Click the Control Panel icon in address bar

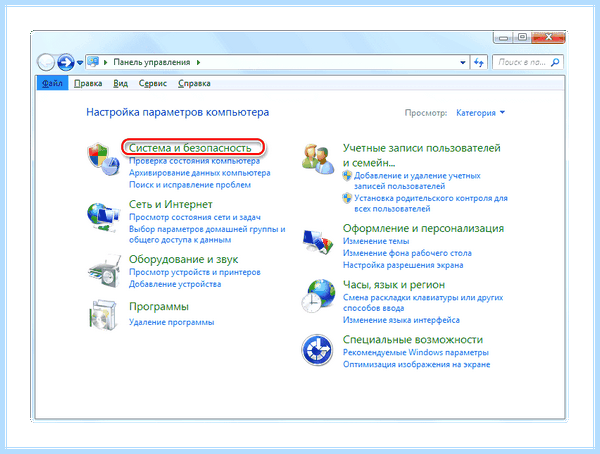coord(93,62)
